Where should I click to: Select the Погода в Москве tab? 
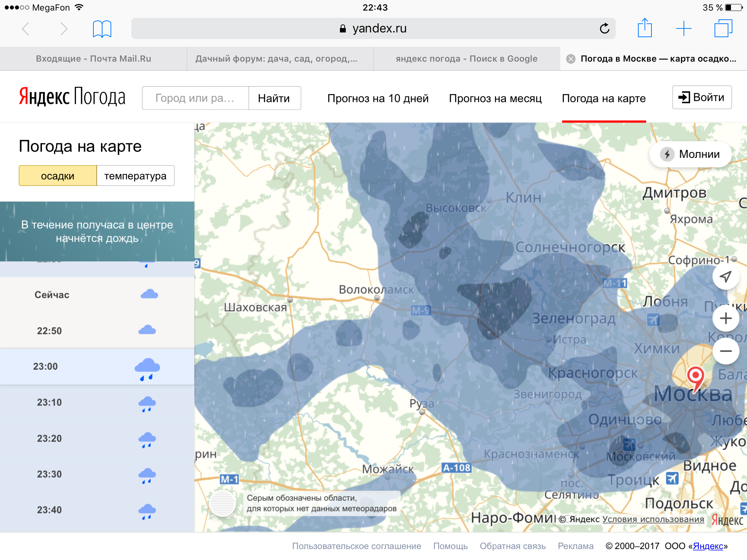coord(654,59)
